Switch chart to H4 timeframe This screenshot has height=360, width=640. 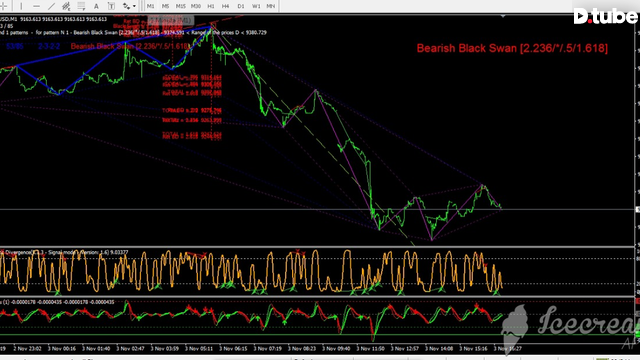pyautogui.click(x=226, y=6)
